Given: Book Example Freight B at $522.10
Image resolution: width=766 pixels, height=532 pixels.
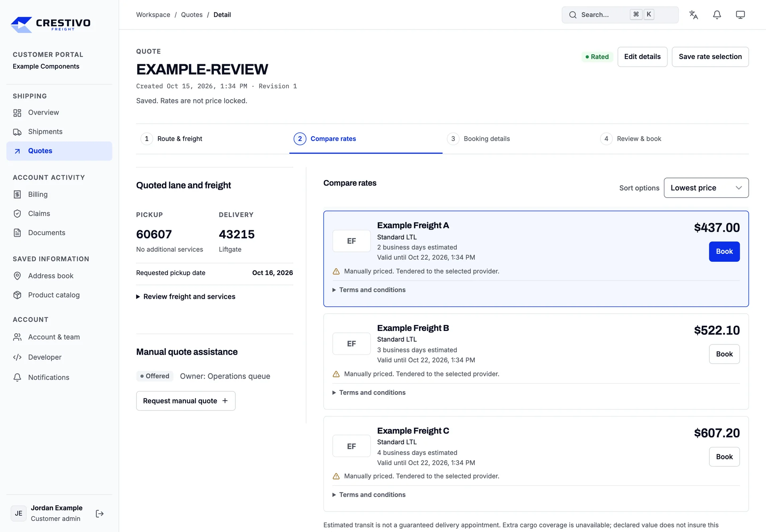Looking at the screenshot, I should 724,354.
